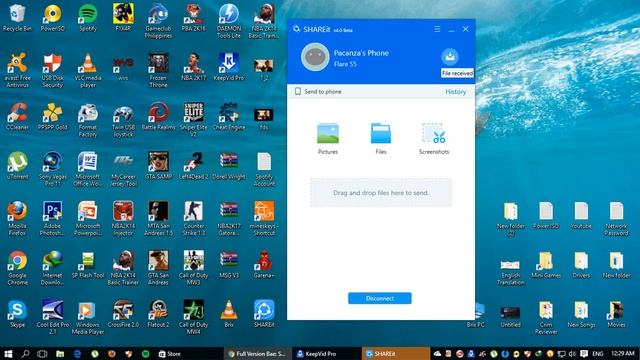The image size is (640, 360).
Task: Open the Garena+ desktop shortcut
Action: click(x=264, y=264)
